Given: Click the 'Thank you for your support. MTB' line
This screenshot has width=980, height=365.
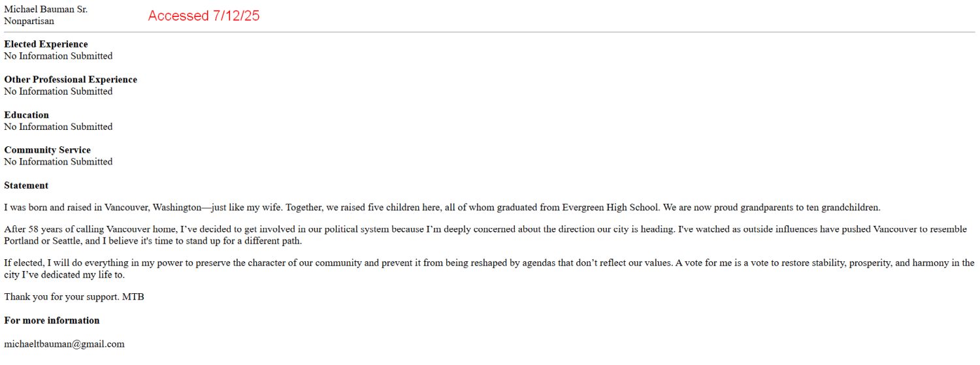Looking at the screenshot, I should [74, 297].
